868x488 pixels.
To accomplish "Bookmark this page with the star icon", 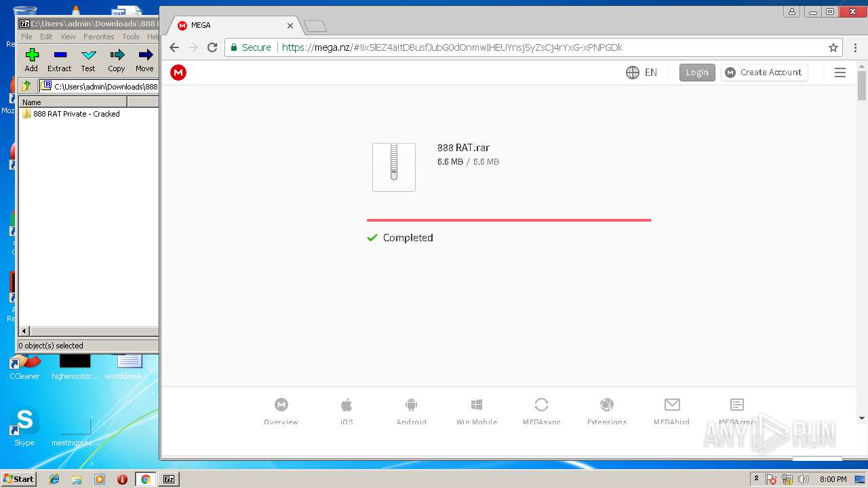I will pos(833,47).
